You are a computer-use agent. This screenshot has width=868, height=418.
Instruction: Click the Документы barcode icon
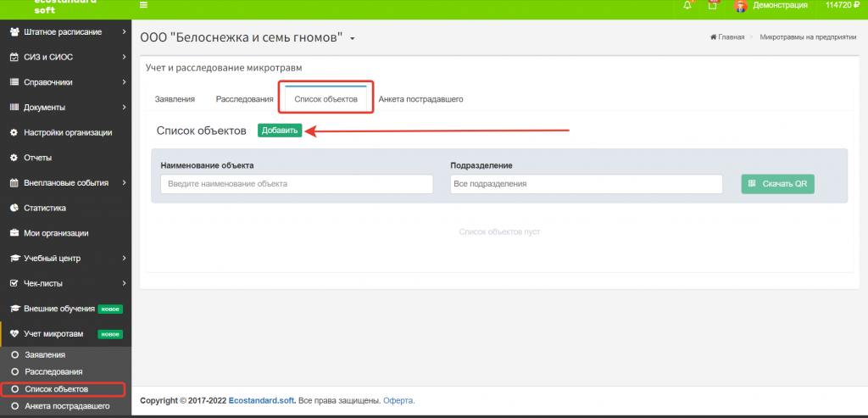[x=15, y=108]
